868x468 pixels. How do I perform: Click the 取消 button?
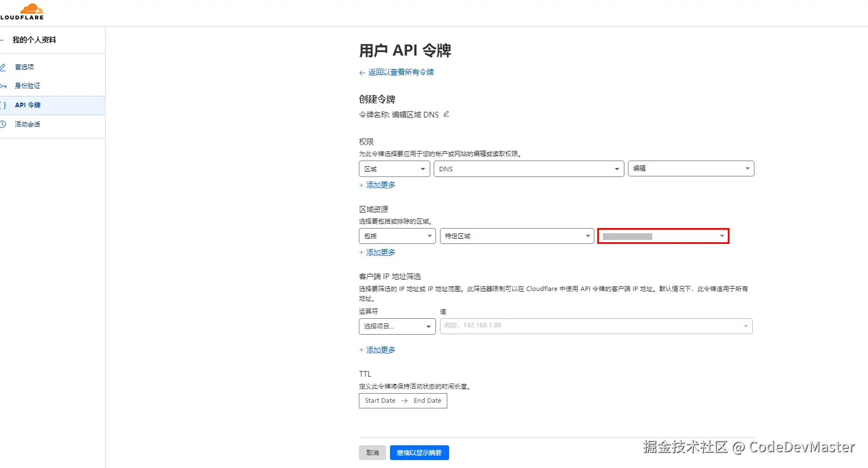[x=372, y=453]
